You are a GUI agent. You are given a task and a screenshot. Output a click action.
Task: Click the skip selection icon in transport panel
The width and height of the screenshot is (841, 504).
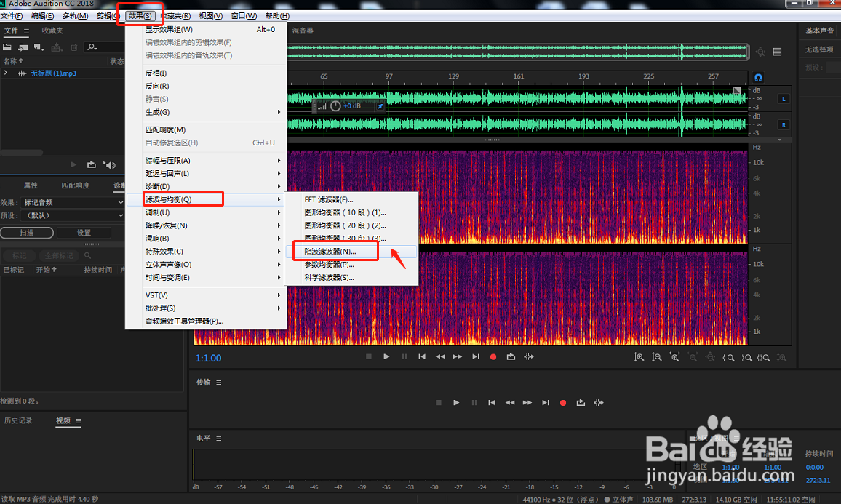coord(599,403)
